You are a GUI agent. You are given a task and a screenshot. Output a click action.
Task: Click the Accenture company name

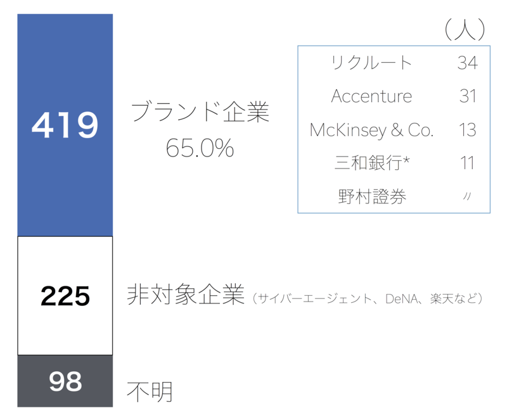371,96
